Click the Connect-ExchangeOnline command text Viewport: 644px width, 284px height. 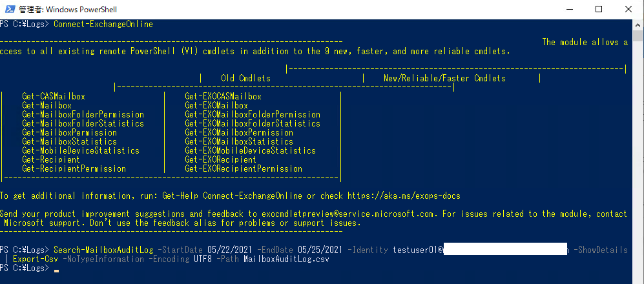point(103,25)
